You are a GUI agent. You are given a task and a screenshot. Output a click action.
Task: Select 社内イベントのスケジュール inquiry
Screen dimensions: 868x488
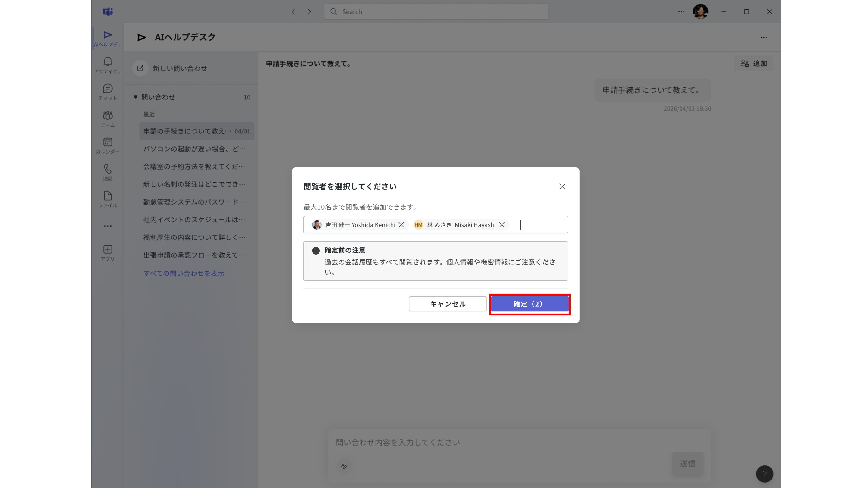197,220
